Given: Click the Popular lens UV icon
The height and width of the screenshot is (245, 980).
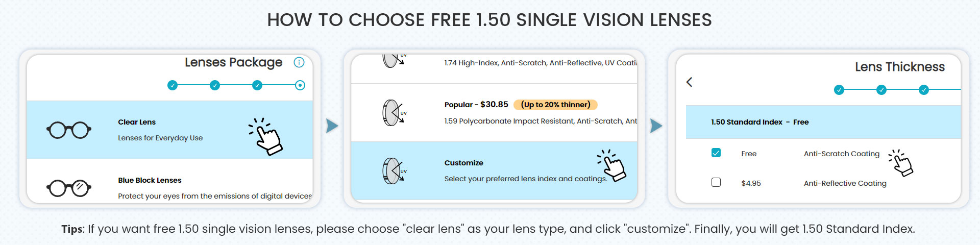Looking at the screenshot, I should [394, 113].
